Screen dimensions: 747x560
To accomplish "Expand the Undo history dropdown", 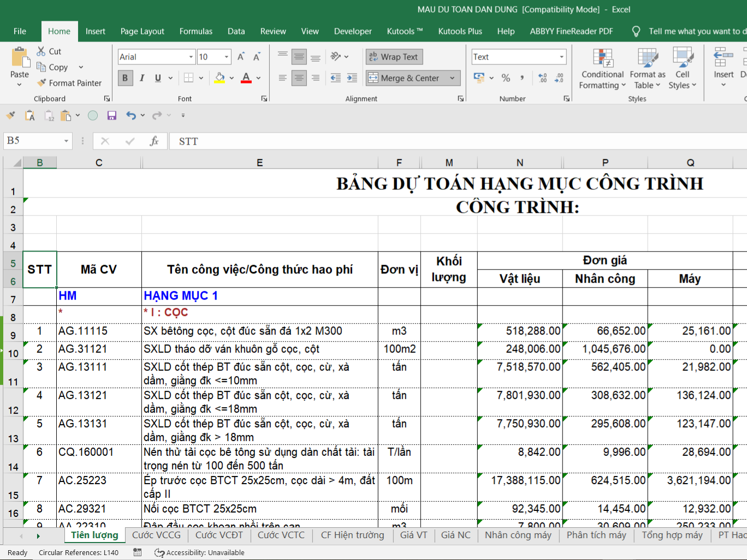I will 143,115.
